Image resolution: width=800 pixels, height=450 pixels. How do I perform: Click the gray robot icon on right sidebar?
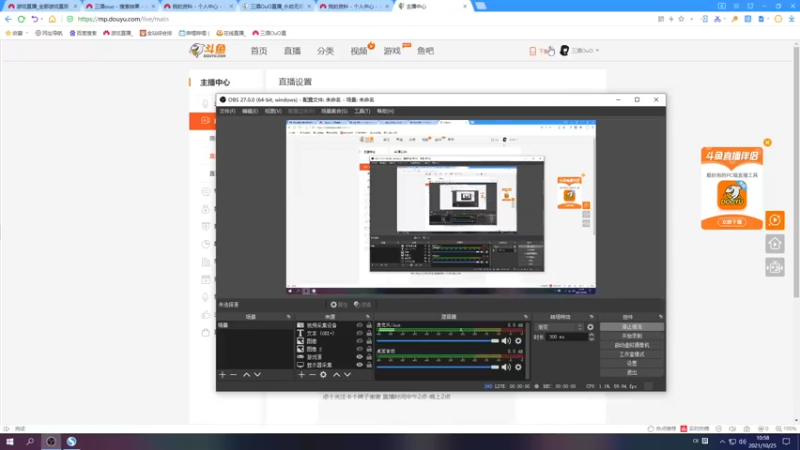pos(775,267)
